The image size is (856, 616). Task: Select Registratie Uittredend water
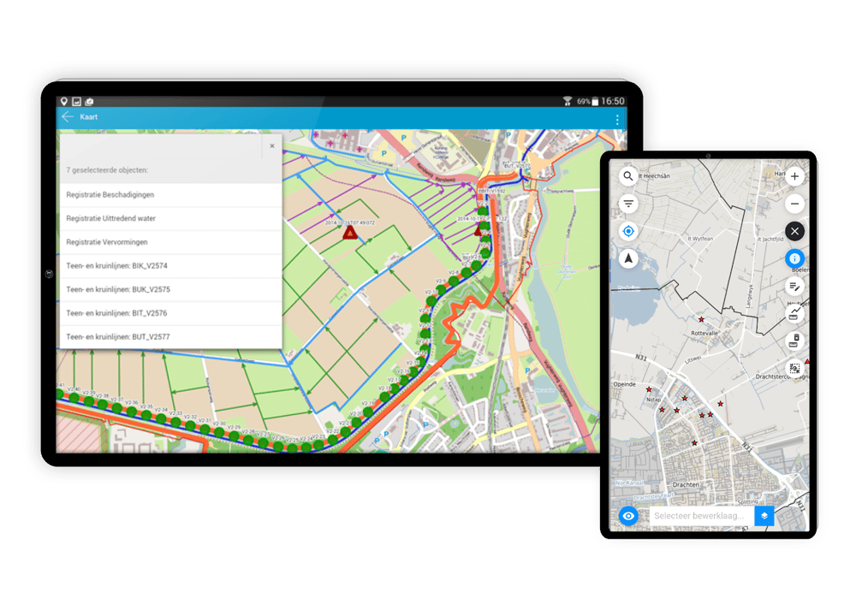(170, 218)
